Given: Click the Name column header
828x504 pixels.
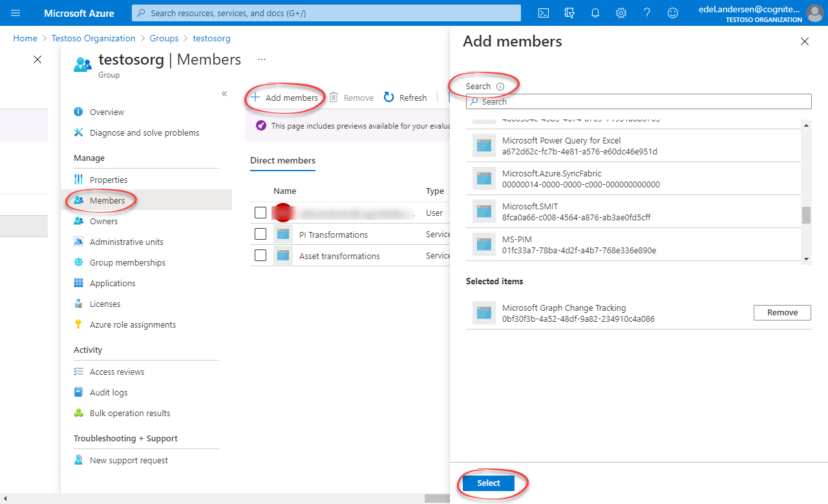Looking at the screenshot, I should (284, 191).
